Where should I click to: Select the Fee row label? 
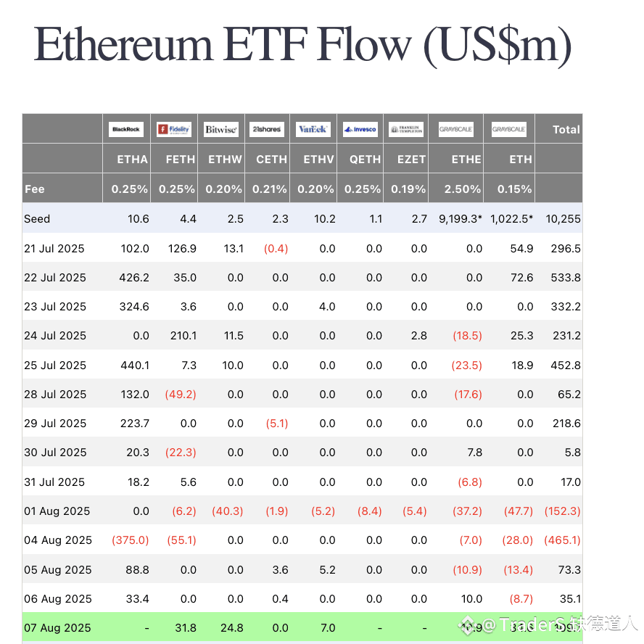pyautogui.click(x=35, y=189)
